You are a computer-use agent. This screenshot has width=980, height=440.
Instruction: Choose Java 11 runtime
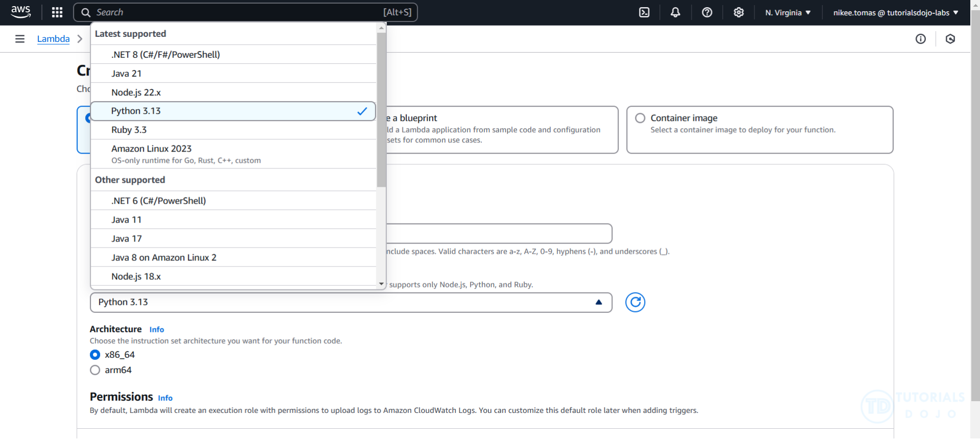coord(233,219)
